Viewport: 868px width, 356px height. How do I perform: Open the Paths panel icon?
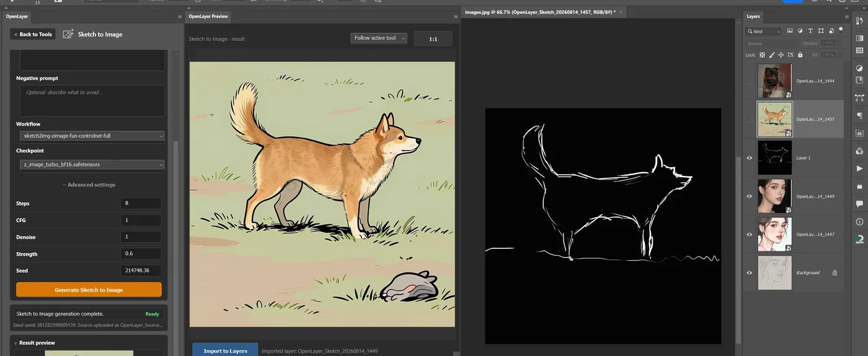pos(859,98)
